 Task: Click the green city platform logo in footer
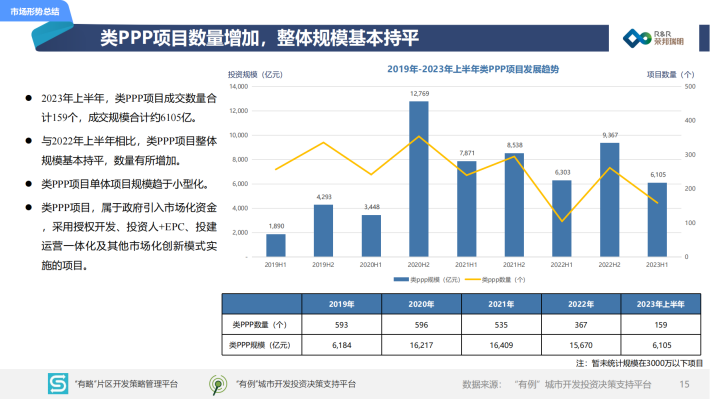pyautogui.click(x=218, y=385)
